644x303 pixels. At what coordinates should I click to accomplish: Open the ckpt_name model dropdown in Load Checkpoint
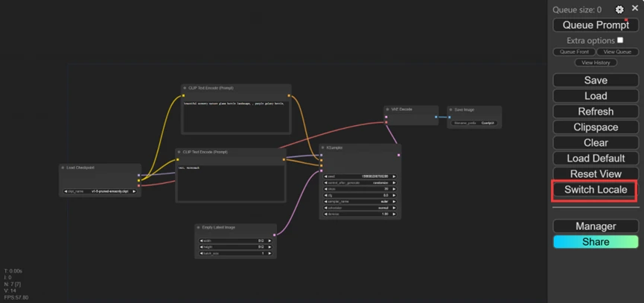tap(100, 191)
